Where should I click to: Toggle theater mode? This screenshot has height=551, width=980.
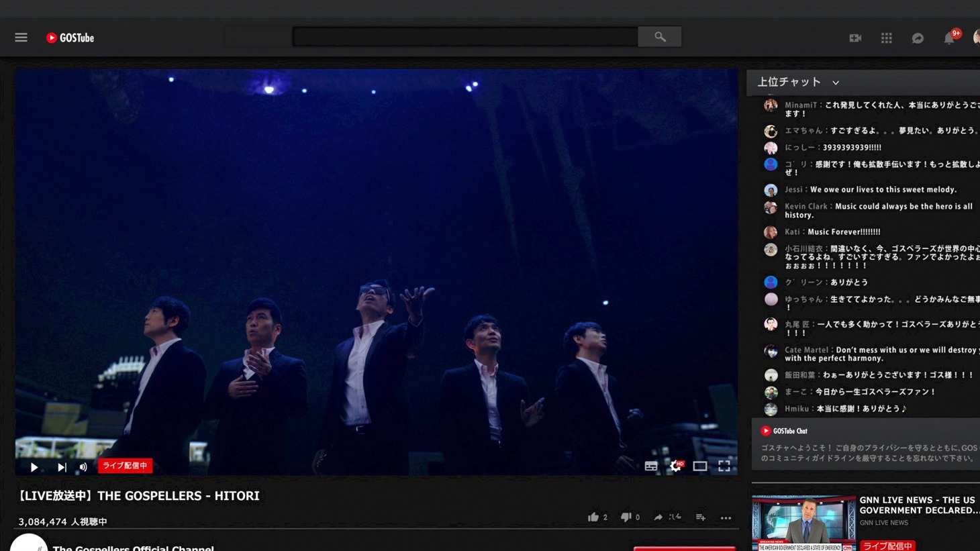point(699,466)
